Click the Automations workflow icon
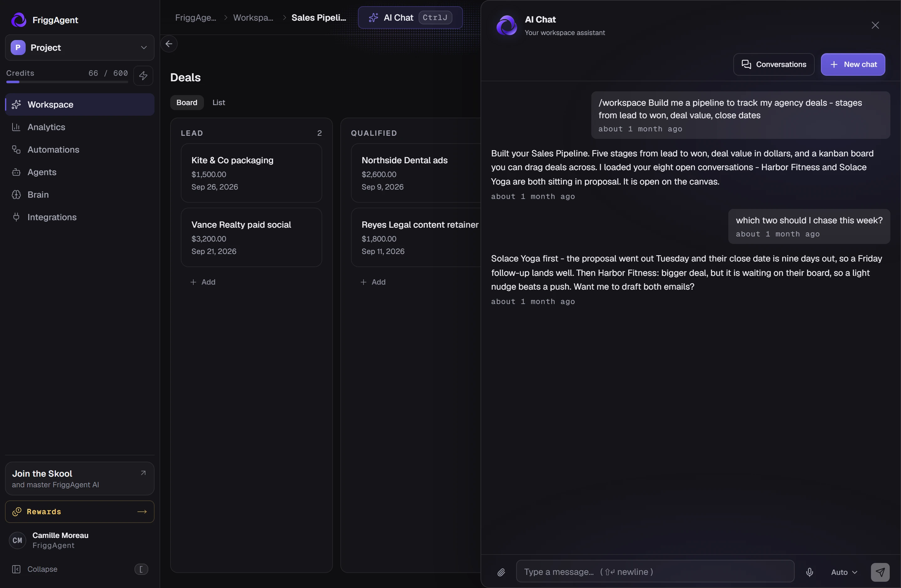Image resolution: width=901 pixels, height=588 pixels. pyautogui.click(x=16, y=150)
